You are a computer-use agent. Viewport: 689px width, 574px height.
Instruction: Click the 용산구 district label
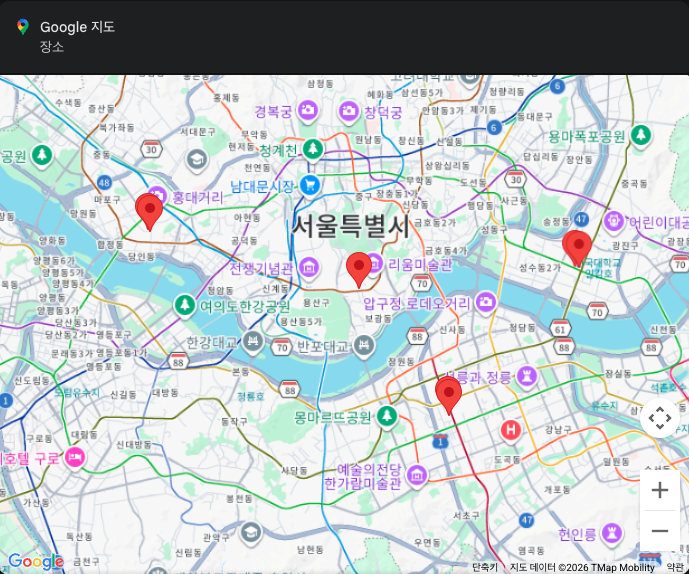[x=316, y=302]
